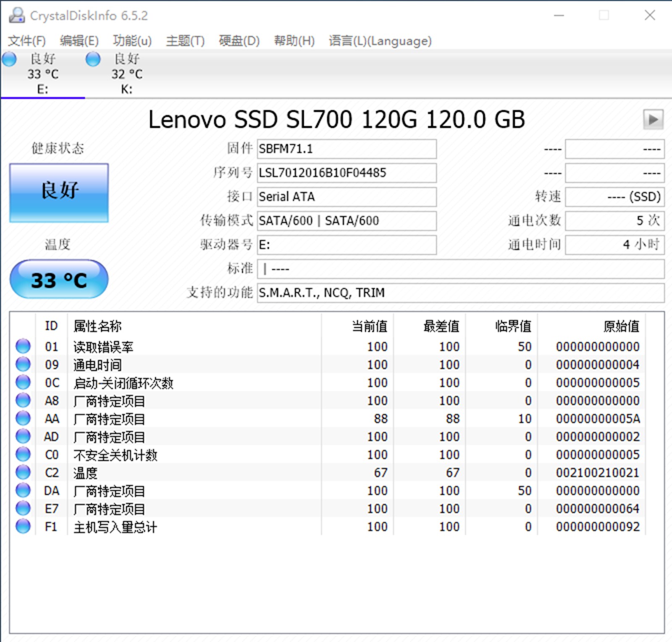Open the 帮助(H) menu
672x642 pixels.
294,41
